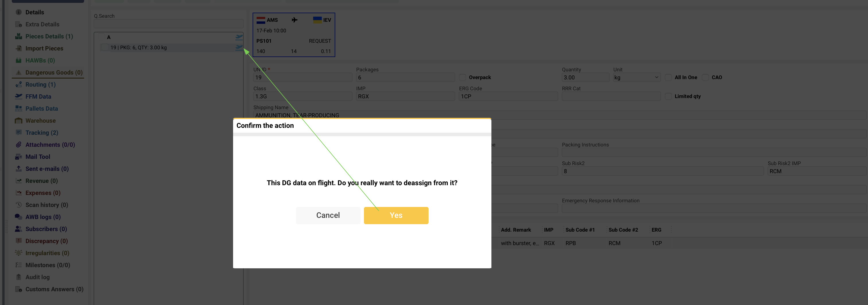This screenshot has width=868, height=305.
Task: Enable the Overpack checkbox
Action: [463, 77]
